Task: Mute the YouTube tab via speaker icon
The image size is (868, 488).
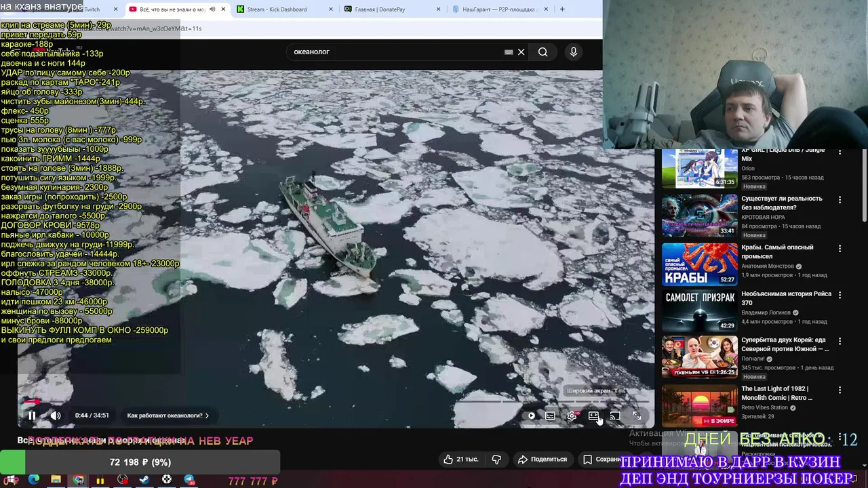Action: coord(212,9)
